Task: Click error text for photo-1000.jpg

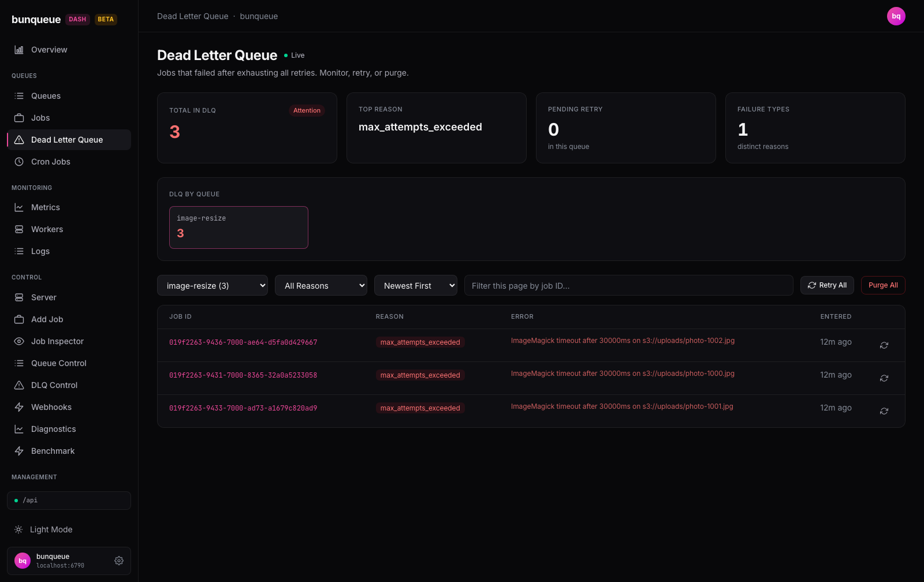Action: pyautogui.click(x=623, y=374)
